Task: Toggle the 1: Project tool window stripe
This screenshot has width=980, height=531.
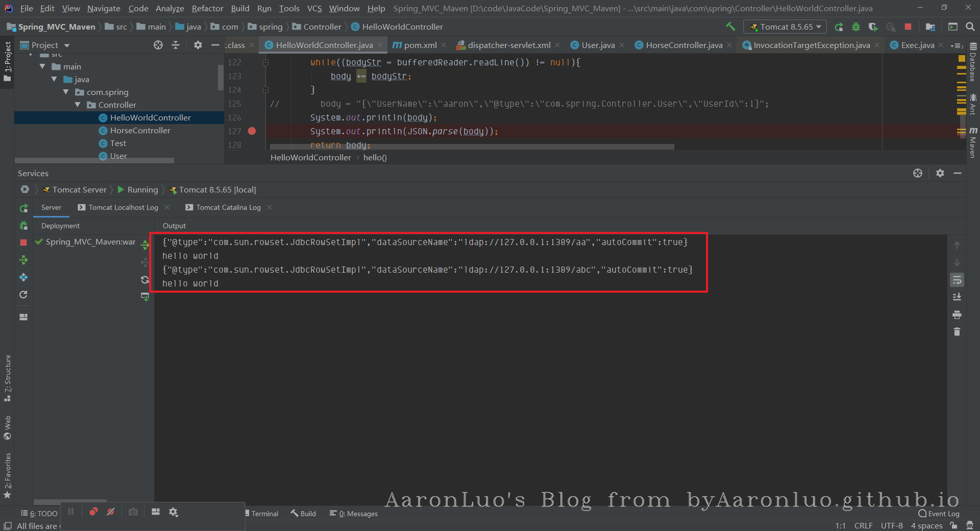Action: pos(7,61)
